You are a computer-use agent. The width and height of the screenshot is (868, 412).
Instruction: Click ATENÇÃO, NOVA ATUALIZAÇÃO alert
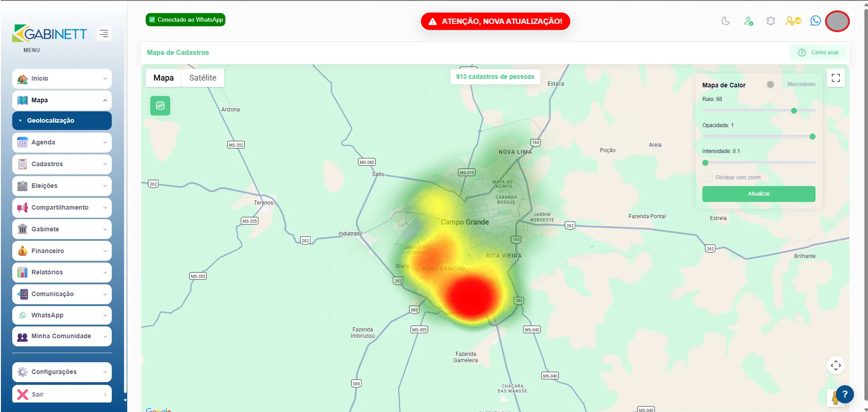496,21
